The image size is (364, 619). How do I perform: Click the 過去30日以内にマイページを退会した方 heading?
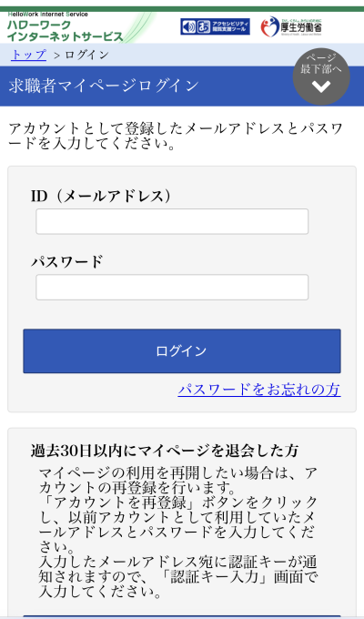click(x=165, y=451)
